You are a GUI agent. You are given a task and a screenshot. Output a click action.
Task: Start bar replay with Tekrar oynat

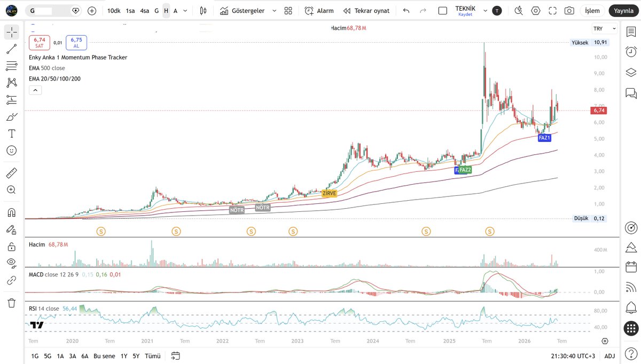(x=366, y=11)
